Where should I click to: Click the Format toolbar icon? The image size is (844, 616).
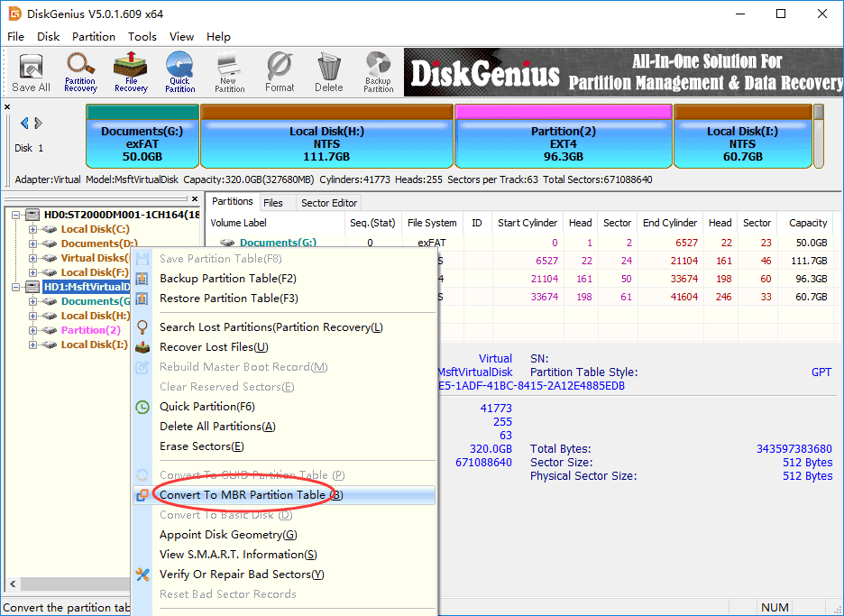coord(280,72)
